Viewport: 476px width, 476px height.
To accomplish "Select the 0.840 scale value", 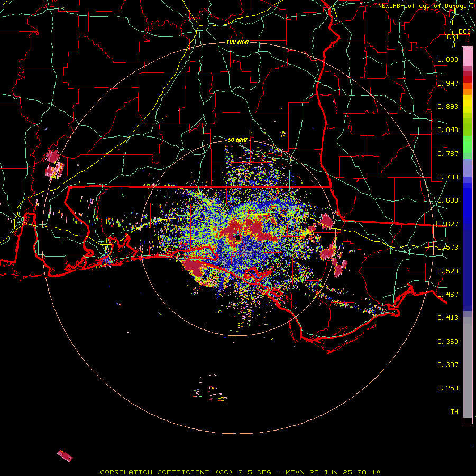I will pos(448,130).
